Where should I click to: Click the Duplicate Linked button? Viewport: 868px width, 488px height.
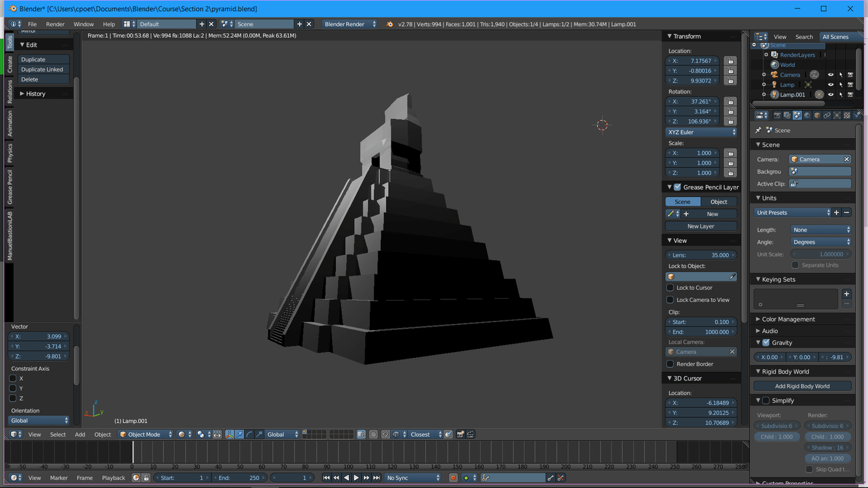click(x=43, y=70)
